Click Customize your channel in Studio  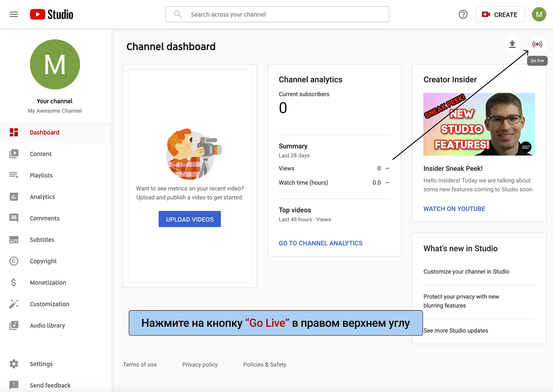[466, 271]
